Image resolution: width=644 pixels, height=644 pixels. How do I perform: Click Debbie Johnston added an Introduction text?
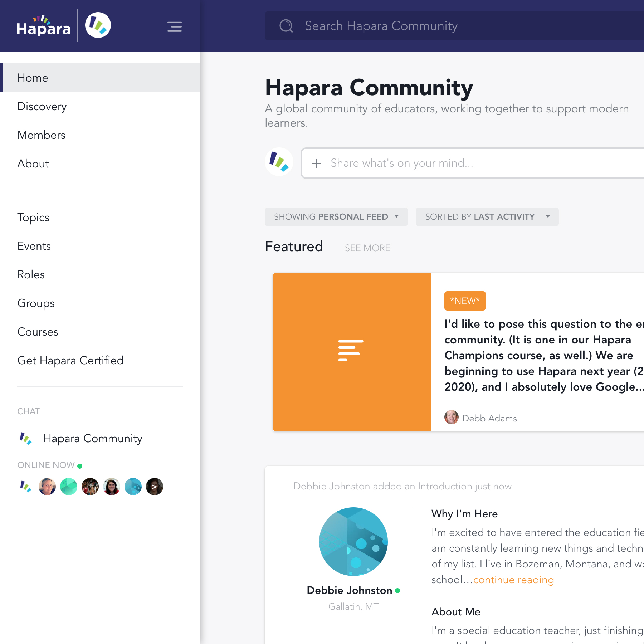coord(402,486)
